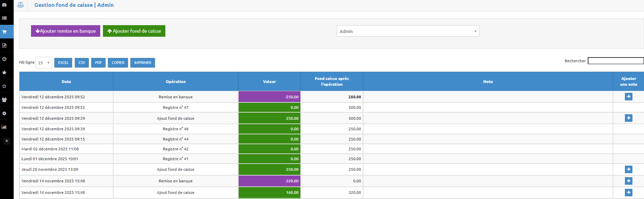Open the clock history sidebar icon

pos(4,59)
